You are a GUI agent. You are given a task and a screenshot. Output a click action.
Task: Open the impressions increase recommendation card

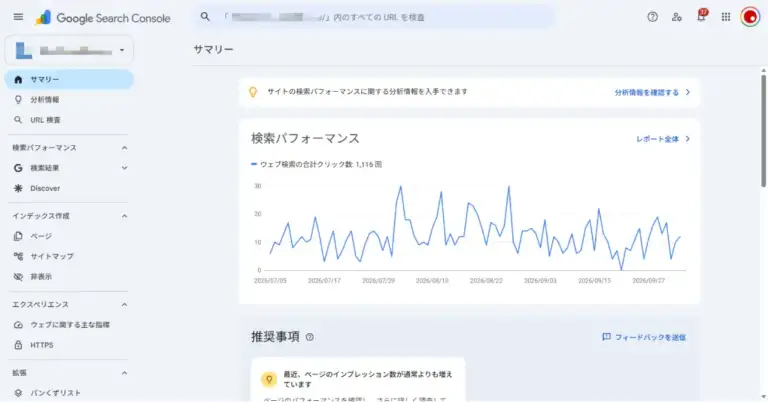click(358, 380)
